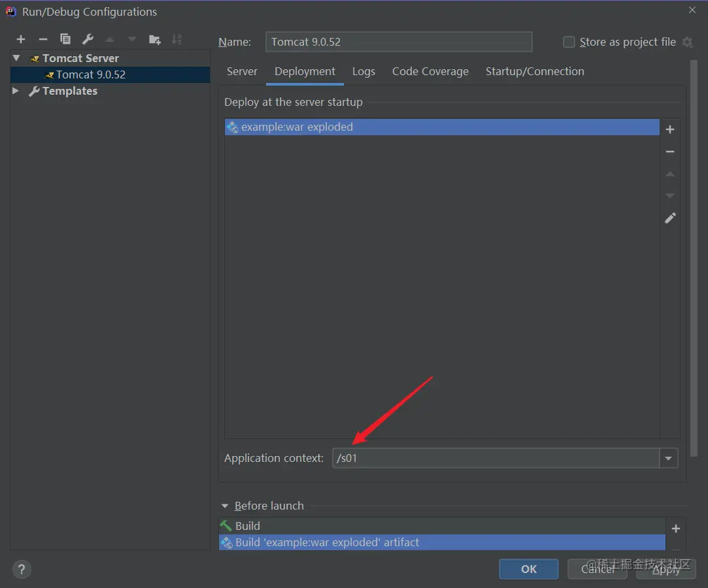Collapse Tomcat Server tree node
Image resolution: width=708 pixels, height=588 pixels.
16,57
